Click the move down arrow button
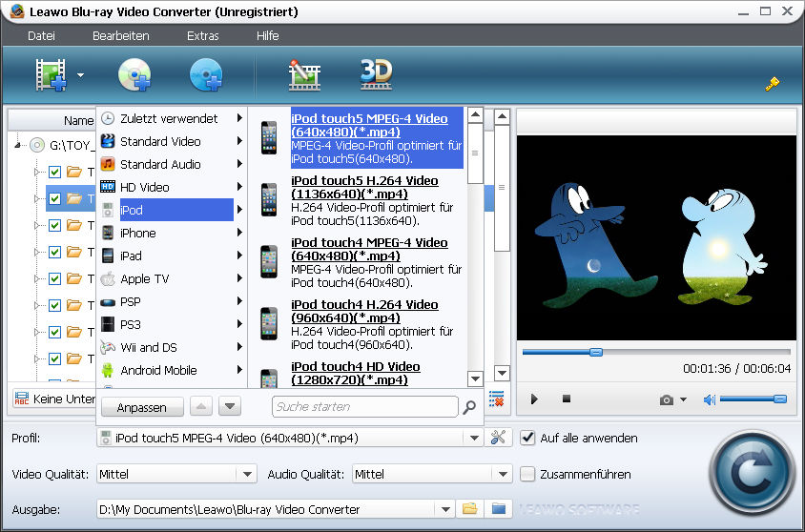The height and width of the screenshot is (532, 805). [x=230, y=406]
